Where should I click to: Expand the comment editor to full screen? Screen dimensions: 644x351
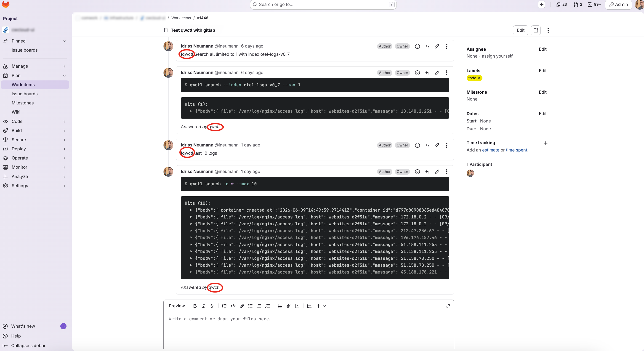tap(448, 306)
